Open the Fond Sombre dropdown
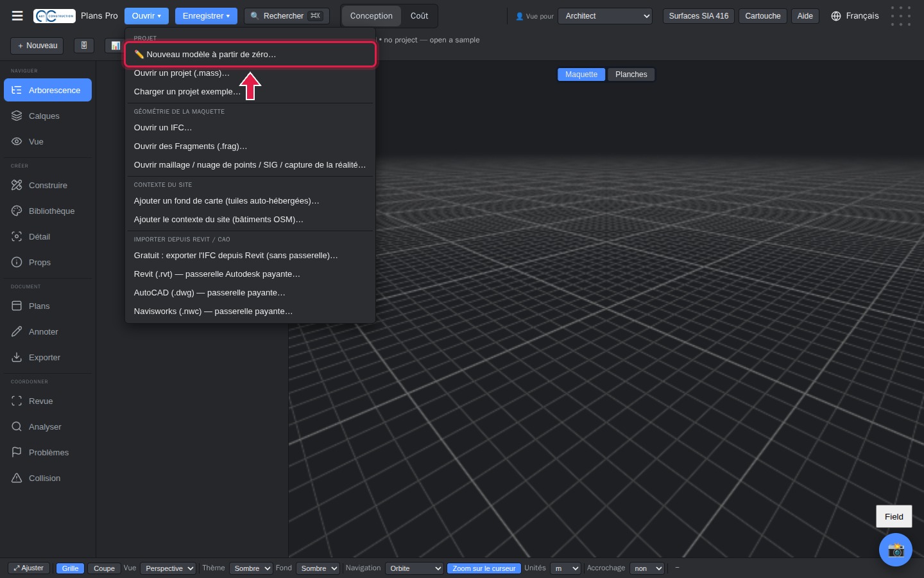 (318, 568)
